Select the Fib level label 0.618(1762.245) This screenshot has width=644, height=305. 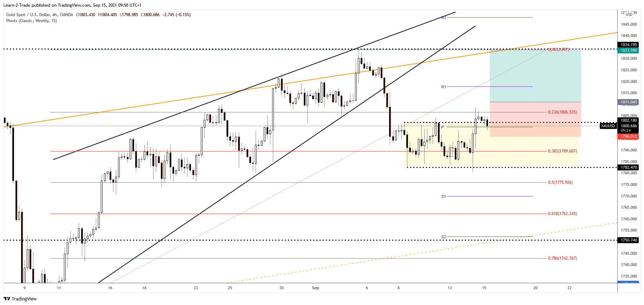coord(562,214)
